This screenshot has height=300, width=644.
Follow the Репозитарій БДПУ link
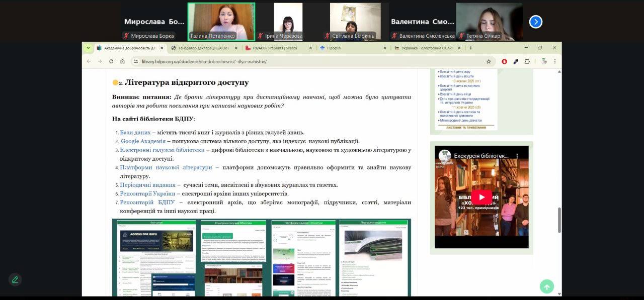pyautogui.click(x=147, y=202)
